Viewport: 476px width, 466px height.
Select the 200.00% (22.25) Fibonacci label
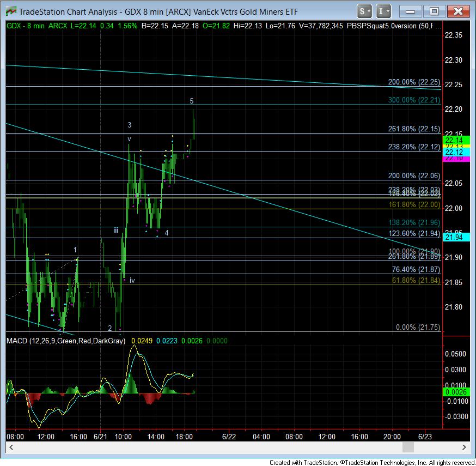click(414, 82)
